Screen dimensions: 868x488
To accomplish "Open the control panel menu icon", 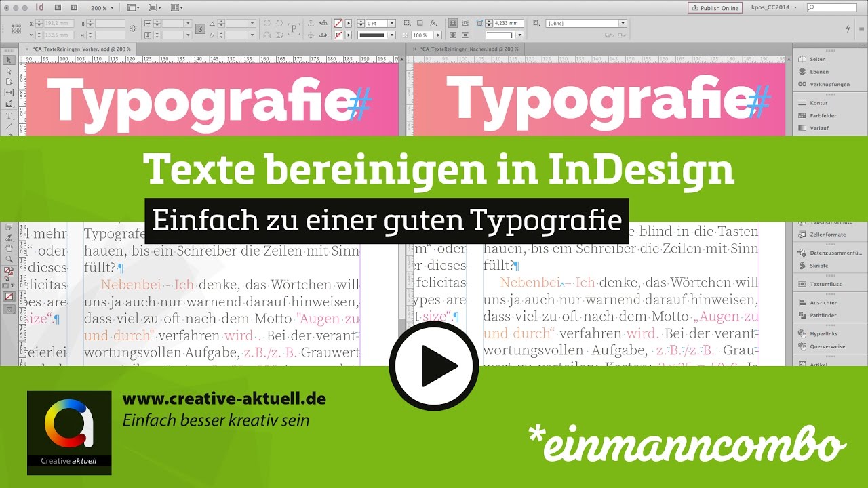I will (x=862, y=29).
